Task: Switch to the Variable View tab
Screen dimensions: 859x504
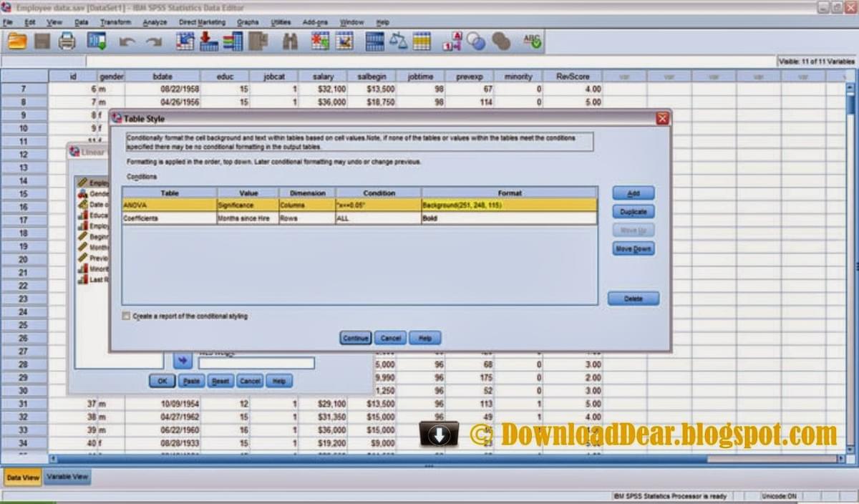Action: tap(67, 477)
